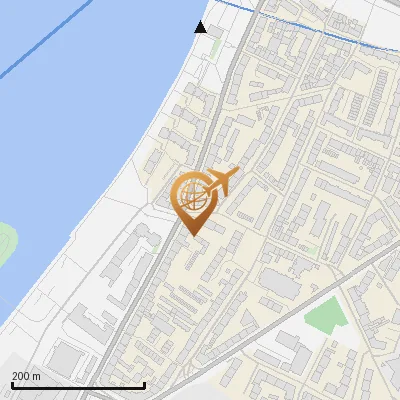Select the small green patch beside the main road
400x400 pixels.
155,249
